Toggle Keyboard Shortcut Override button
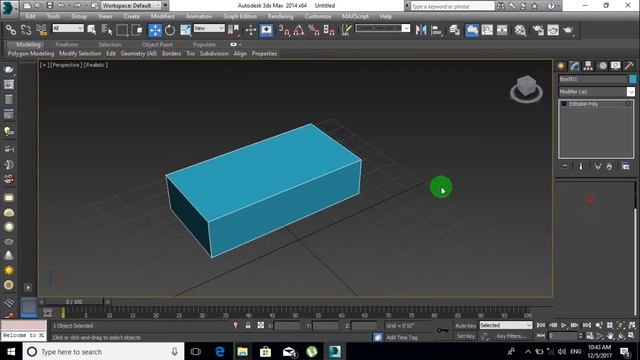Image resolution: width=640 pixels, height=360 pixels. tap(266, 30)
